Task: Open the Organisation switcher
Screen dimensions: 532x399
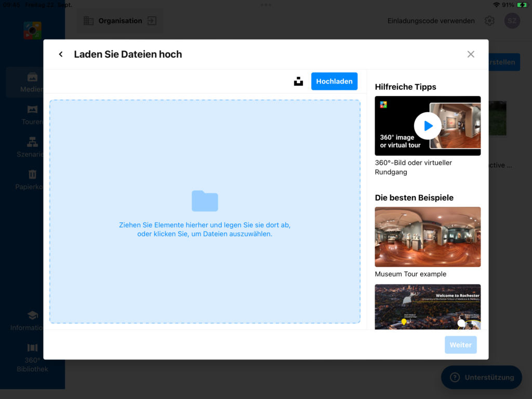Action: point(120,21)
